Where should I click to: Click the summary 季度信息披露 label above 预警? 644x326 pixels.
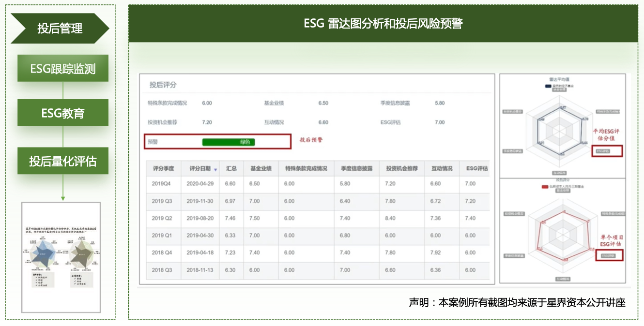395,103
